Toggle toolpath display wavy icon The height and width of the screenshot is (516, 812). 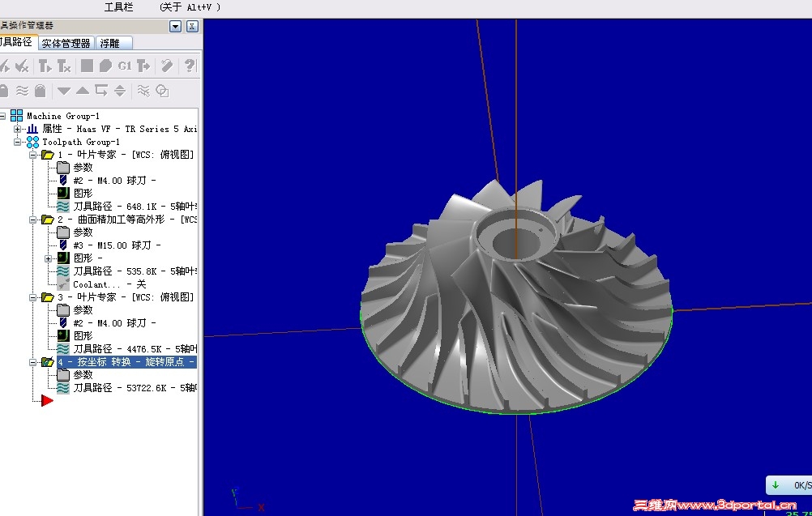pos(22,91)
